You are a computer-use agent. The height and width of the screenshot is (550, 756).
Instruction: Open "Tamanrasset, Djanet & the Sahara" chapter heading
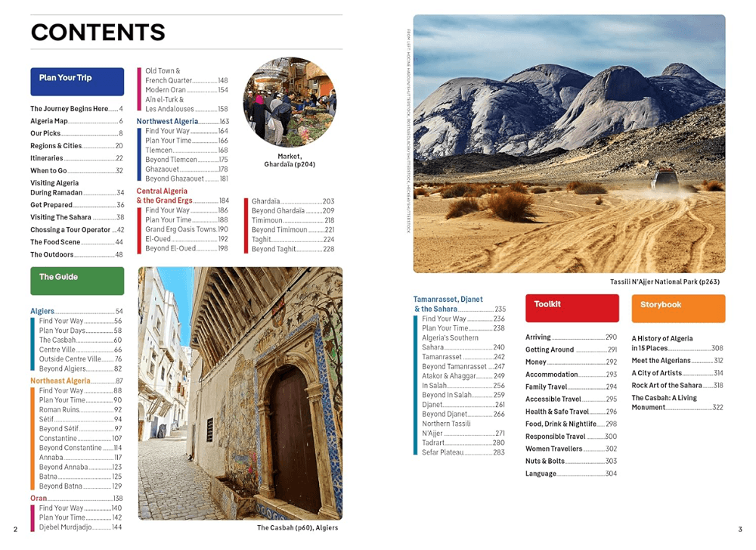448,304
